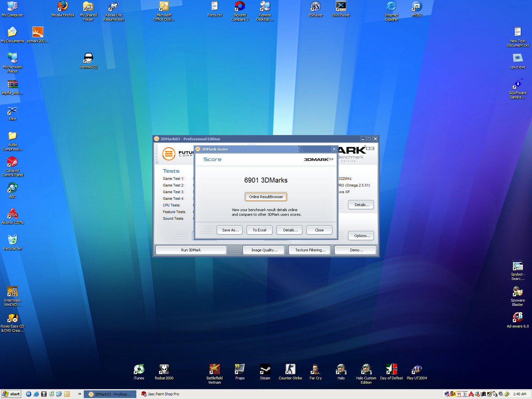Open the foobar2000 desktop icon
This screenshot has width=532, height=399.
(164, 372)
